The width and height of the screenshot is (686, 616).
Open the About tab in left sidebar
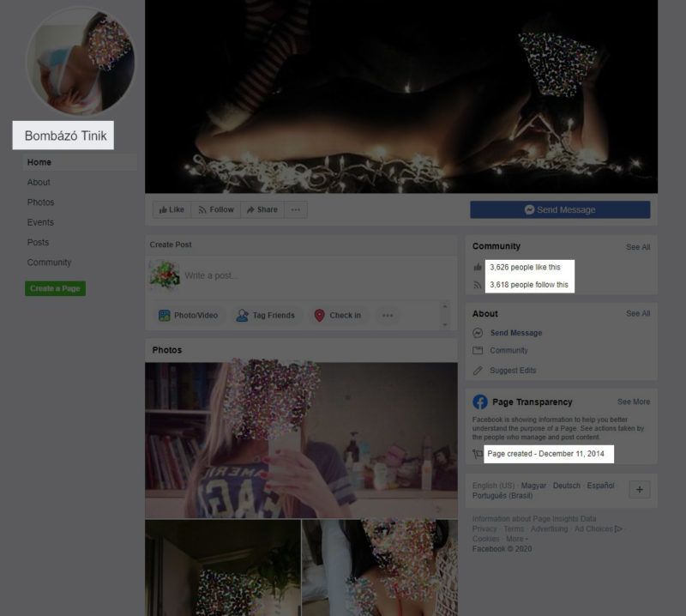click(39, 182)
